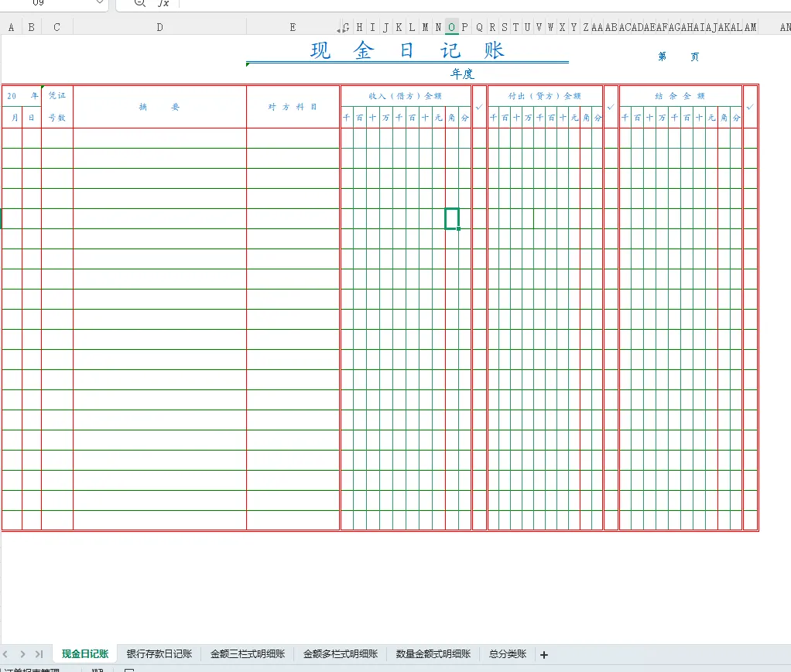Click the 收入（借方）金额 header cell
The image size is (791, 672).
click(x=406, y=96)
